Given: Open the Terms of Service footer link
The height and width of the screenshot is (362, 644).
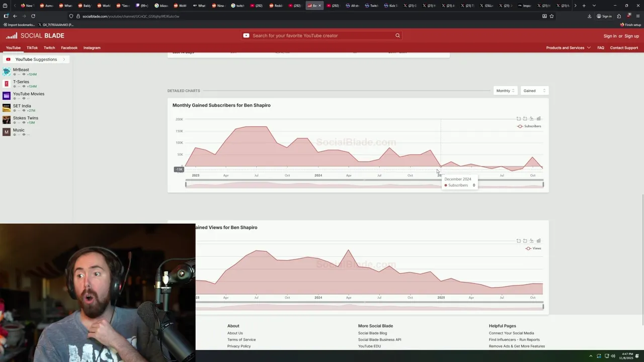Looking at the screenshot, I should tap(242, 339).
